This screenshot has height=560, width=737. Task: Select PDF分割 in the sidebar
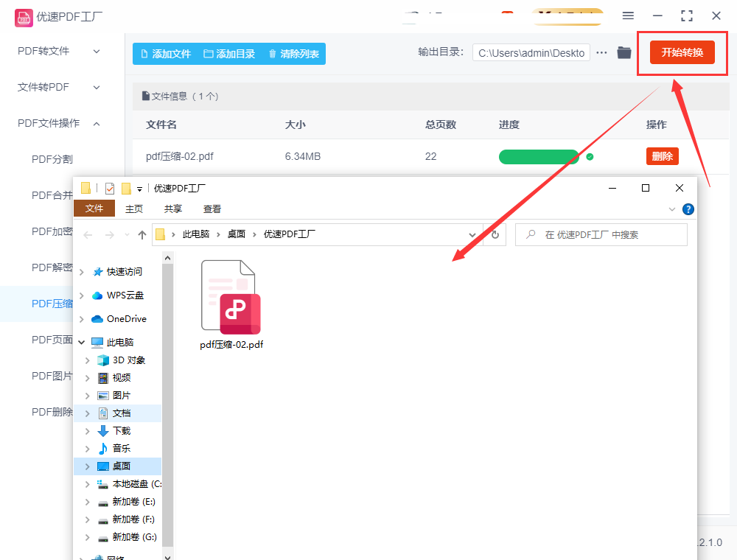coord(52,159)
